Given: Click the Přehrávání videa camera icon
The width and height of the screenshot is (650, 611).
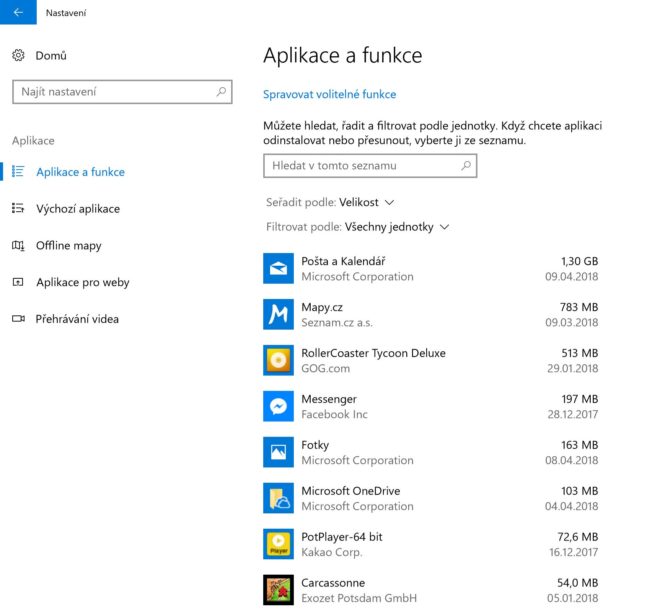Looking at the screenshot, I should click(18, 319).
